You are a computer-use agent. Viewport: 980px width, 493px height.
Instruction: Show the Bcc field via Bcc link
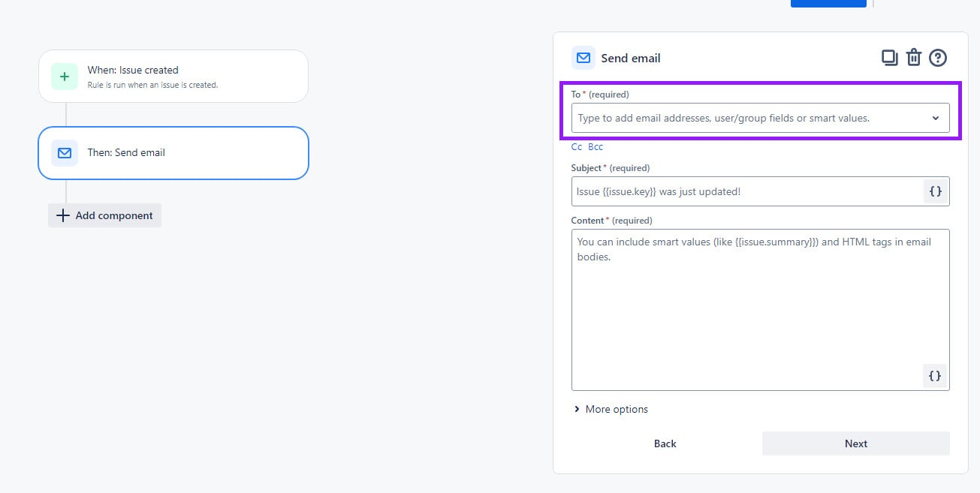point(596,147)
